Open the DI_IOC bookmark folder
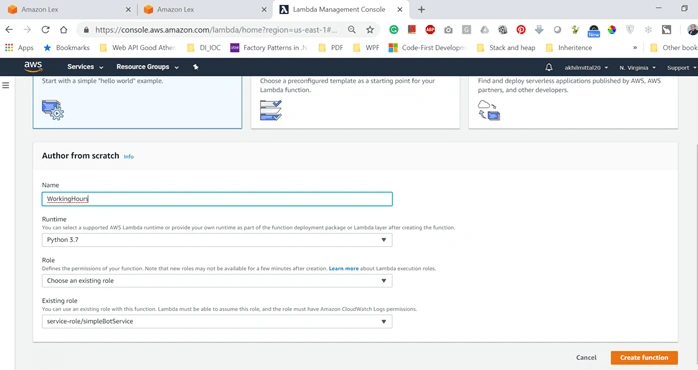 point(204,48)
